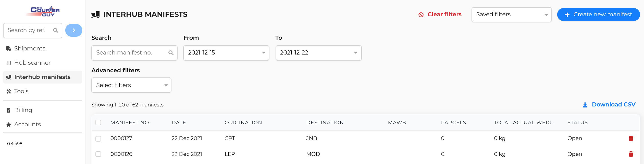
Task: Expand the Select filters advanced dropdown
Action: point(131,85)
